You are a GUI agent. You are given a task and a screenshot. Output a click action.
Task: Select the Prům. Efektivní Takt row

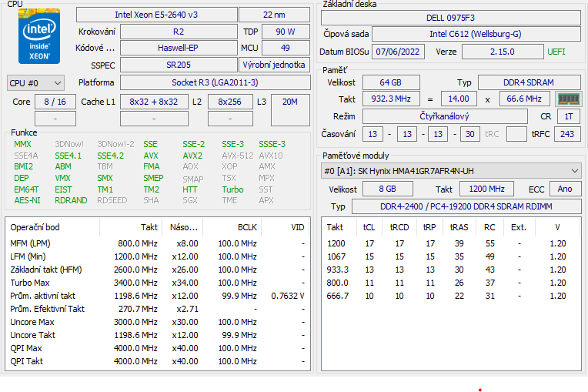click(x=158, y=309)
